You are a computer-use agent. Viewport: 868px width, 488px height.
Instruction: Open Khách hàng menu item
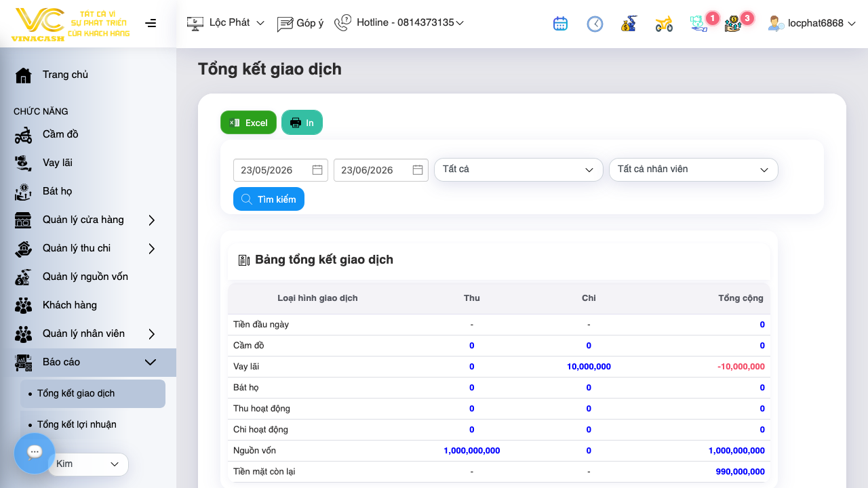[70, 305]
